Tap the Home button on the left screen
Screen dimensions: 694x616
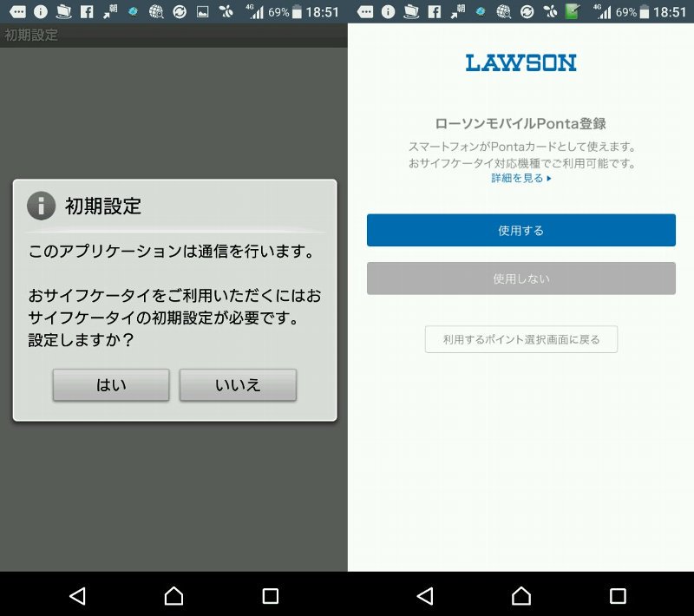[x=173, y=596]
